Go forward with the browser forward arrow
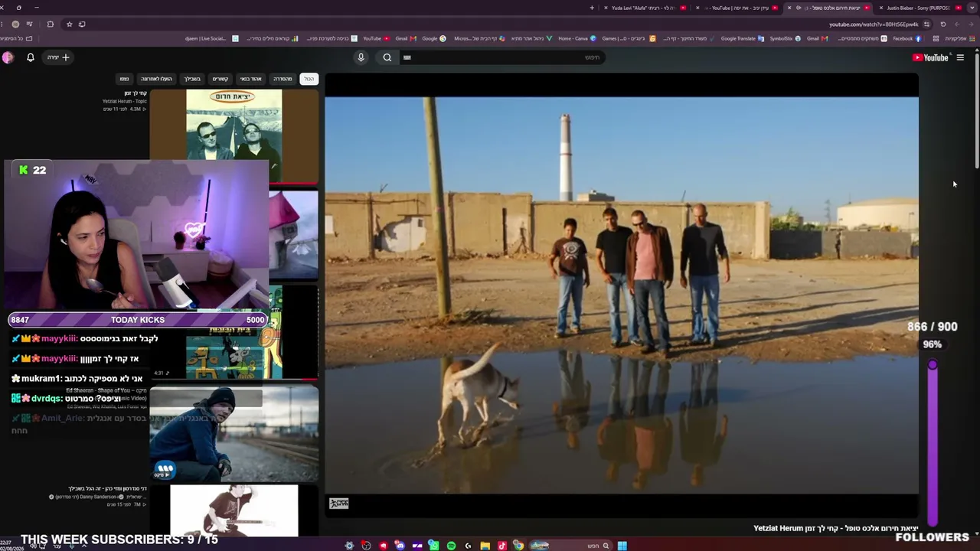 tap(957, 24)
